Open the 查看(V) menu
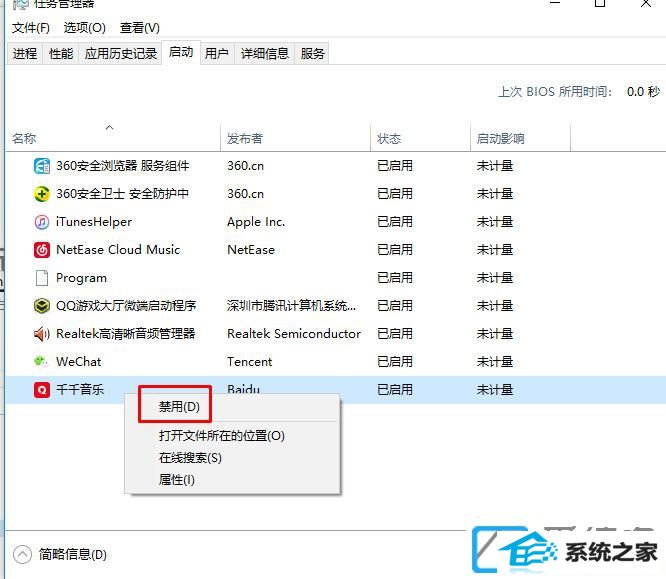This screenshot has width=666, height=579. click(x=140, y=28)
